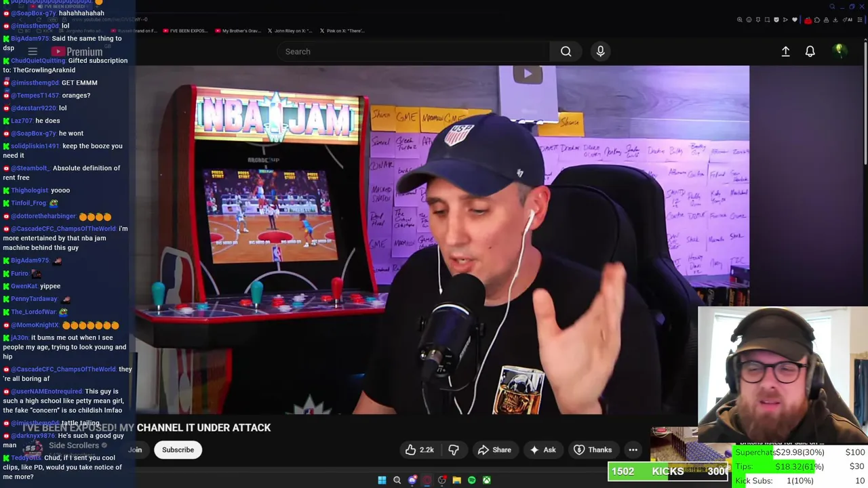Click chat username @TempesT1457
This screenshot has width=868, height=488.
[x=35, y=96]
